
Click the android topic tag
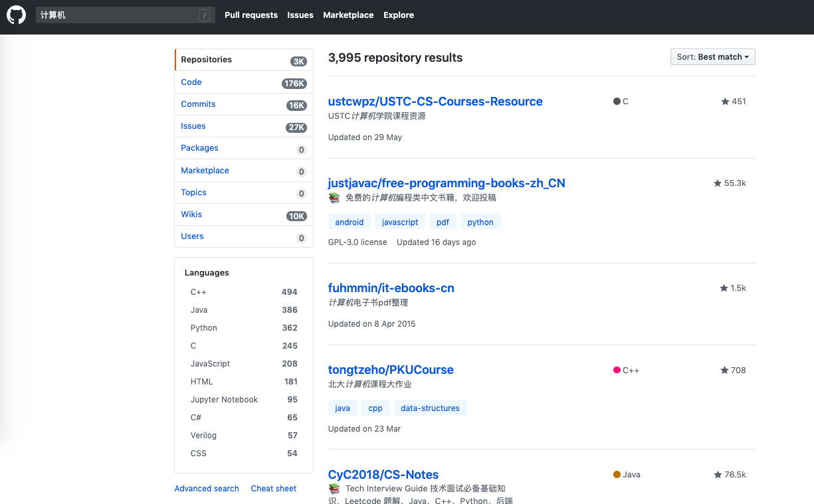coord(350,222)
